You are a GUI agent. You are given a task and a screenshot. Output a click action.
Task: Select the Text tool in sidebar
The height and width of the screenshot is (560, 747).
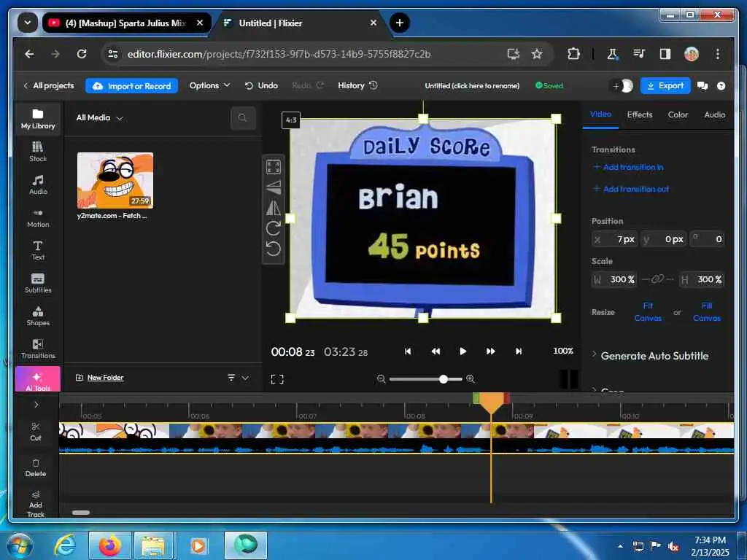coord(38,251)
